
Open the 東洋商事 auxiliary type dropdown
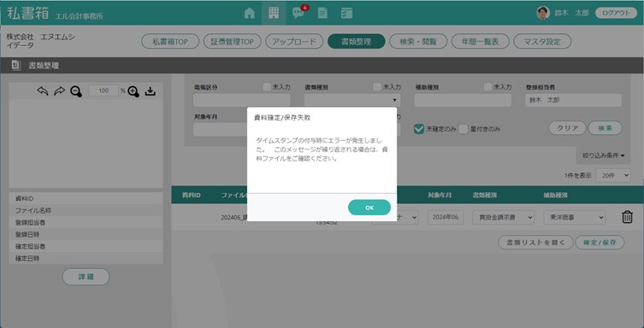(x=574, y=217)
